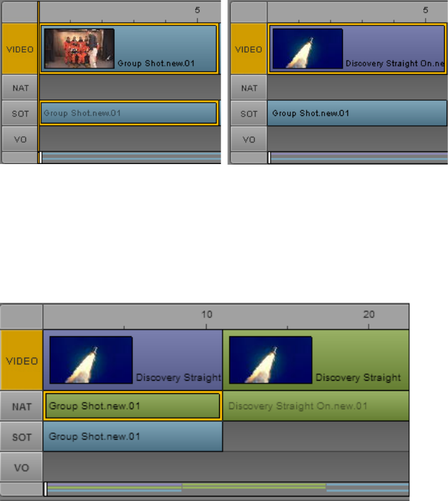This screenshot has height=501, width=448.
Task: Select the SOT track header in top-left timeline
Action: [20, 113]
